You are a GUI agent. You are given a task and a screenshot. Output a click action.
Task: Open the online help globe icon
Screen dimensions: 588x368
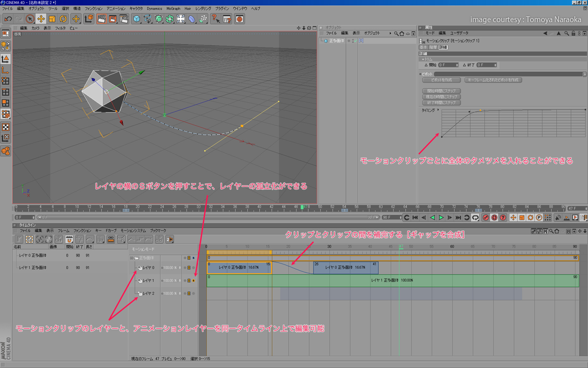(240, 19)
